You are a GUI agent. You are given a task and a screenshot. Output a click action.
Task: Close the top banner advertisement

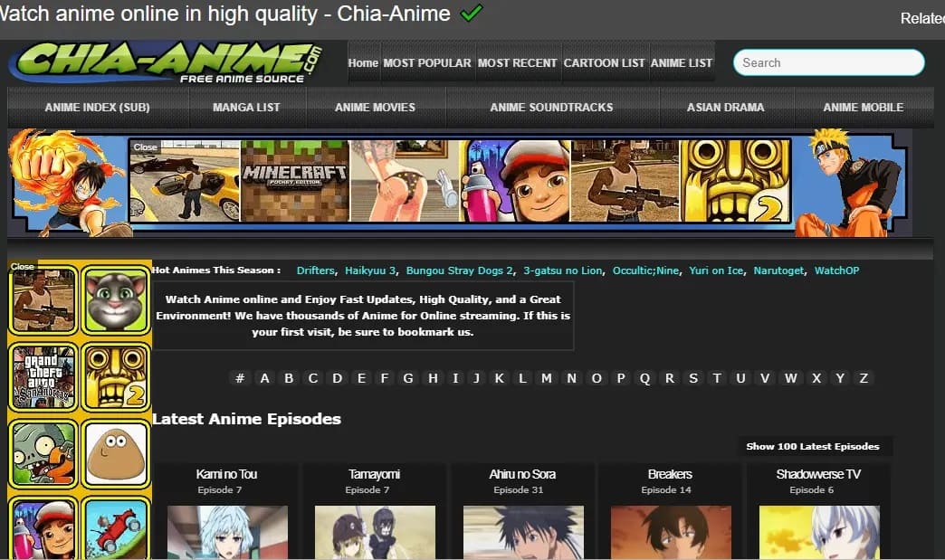(x=145, y=147)
